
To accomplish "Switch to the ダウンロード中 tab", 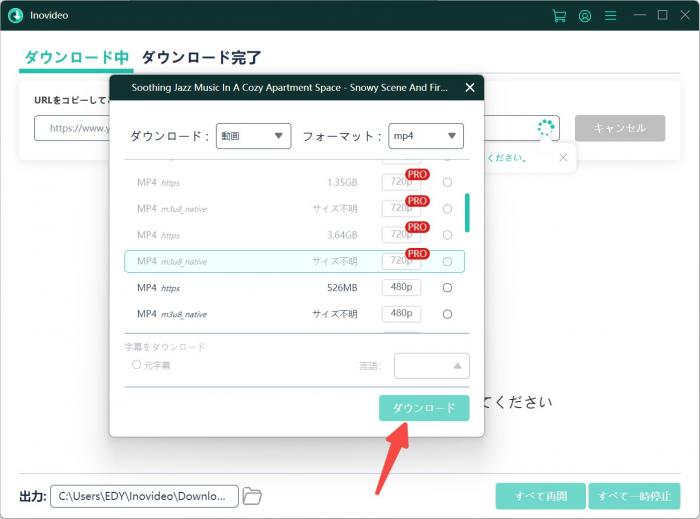I will pyautogui.click(x=76, y=57).
